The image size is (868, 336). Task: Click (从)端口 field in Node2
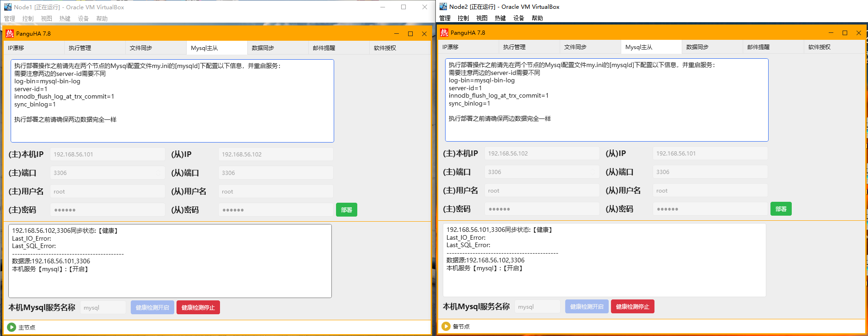coord(710,172)
